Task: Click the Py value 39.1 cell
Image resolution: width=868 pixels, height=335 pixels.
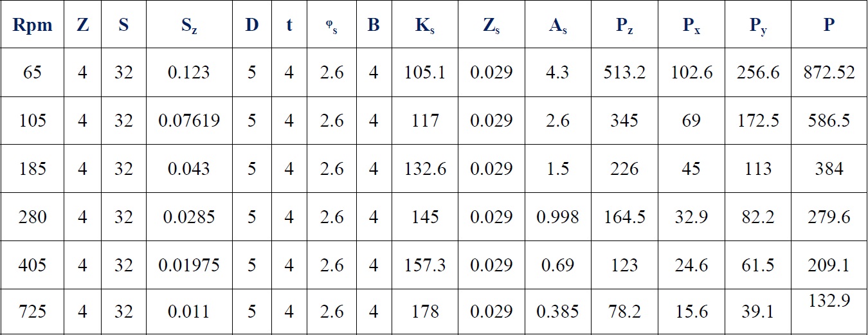Action: coord(758,311)
